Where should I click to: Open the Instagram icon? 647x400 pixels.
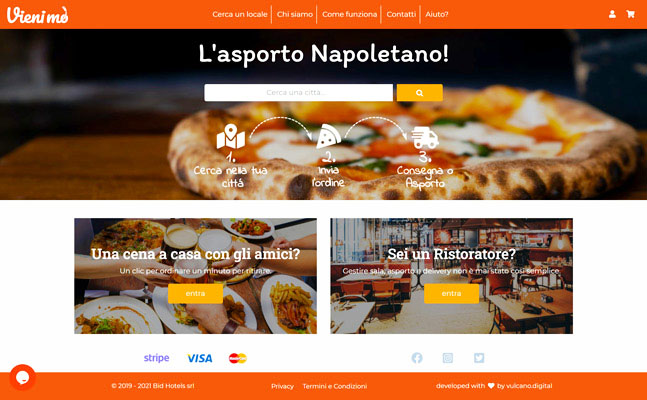click(x=448, y=358)
